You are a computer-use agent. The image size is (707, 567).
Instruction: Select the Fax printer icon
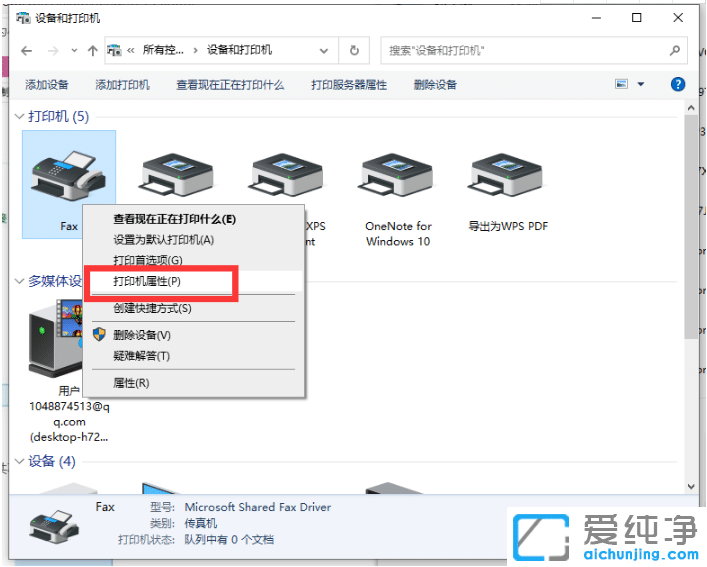(68, 176)
